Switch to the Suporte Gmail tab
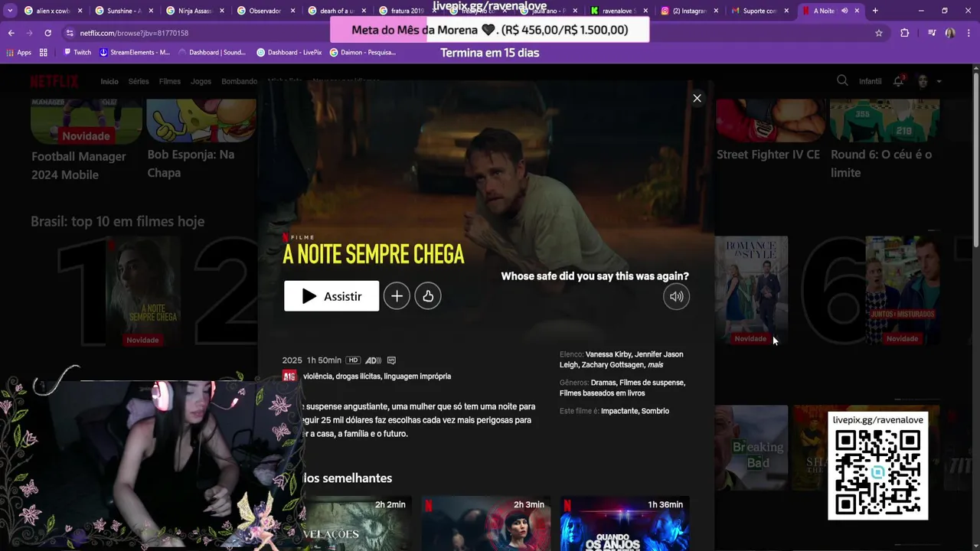This screenshot has height=551, width=980. pos(759,11)
